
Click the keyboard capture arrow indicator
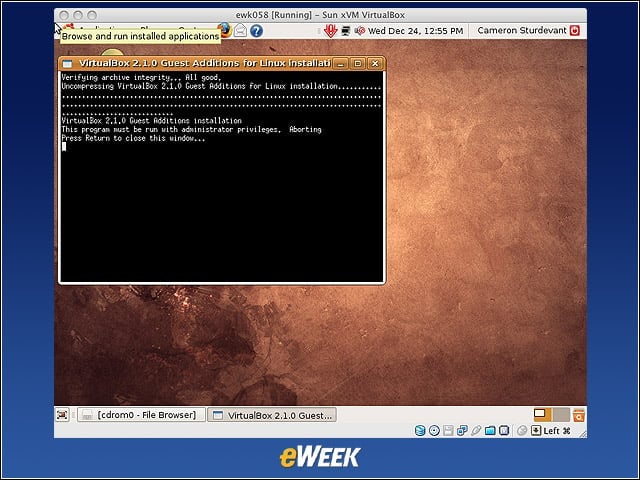pos(536,431)
